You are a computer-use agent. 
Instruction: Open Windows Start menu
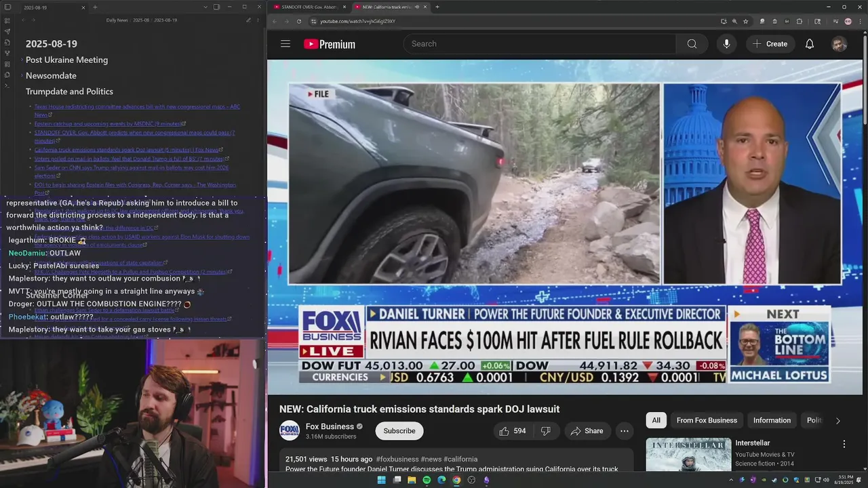pos(381,480)
